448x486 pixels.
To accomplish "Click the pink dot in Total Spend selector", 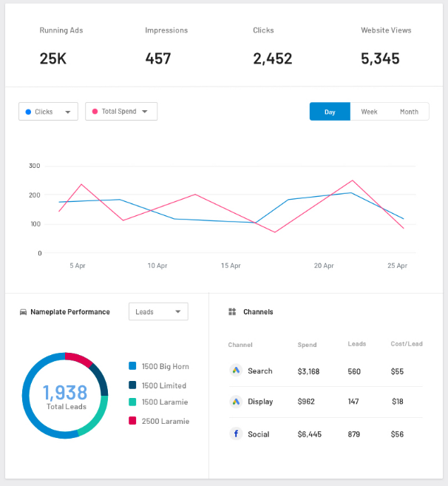I will (95, 112).
